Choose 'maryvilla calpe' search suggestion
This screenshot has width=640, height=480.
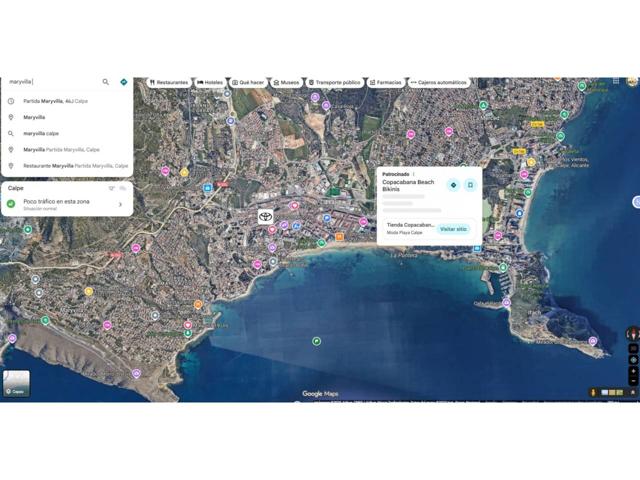pos(41,133)
